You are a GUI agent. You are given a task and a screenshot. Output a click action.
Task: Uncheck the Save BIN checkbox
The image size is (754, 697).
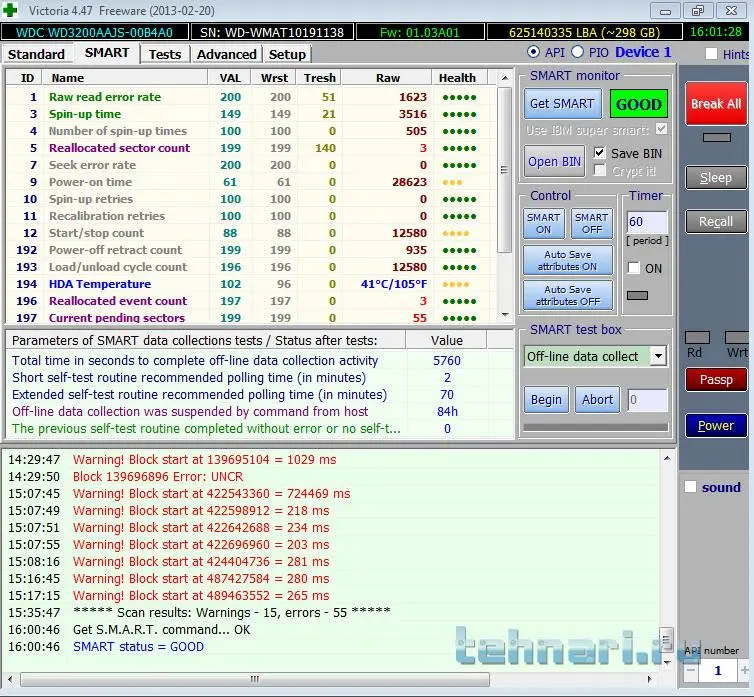pos(599,153)
